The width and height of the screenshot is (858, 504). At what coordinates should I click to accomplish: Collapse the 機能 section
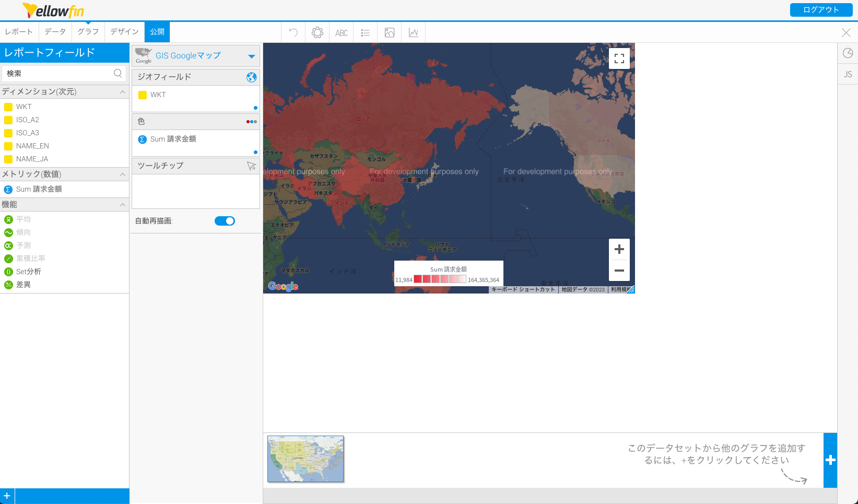(123, 205)
